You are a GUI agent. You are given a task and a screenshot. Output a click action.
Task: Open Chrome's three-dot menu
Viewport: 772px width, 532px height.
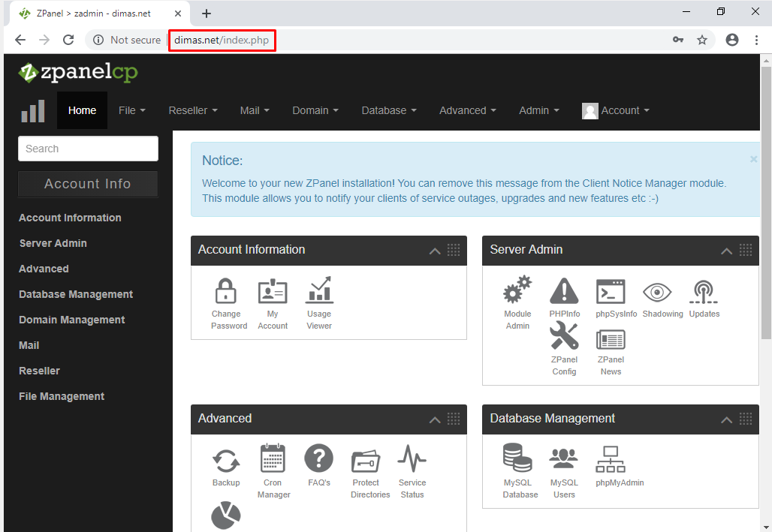coord(756,40)
